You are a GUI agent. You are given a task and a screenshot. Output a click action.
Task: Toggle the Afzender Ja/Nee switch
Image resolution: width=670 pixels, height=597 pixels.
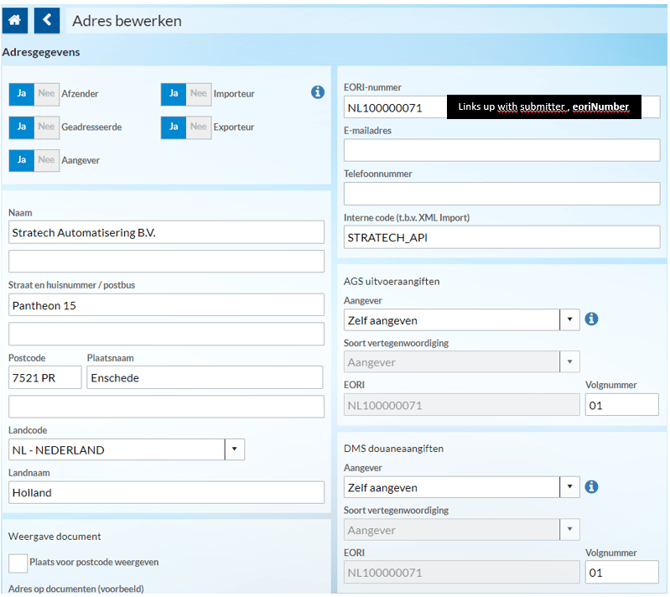(x=34, y=94)
